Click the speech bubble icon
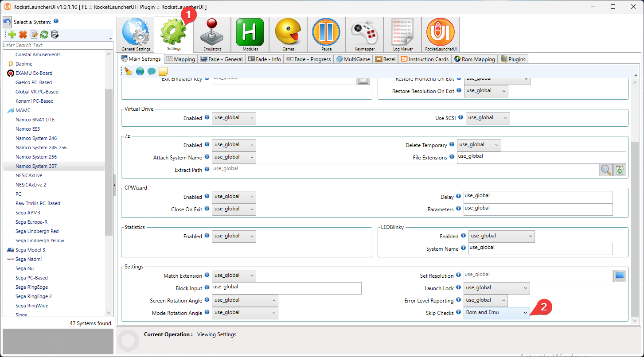This screenshot has height=357, width=644. [152, 71]
